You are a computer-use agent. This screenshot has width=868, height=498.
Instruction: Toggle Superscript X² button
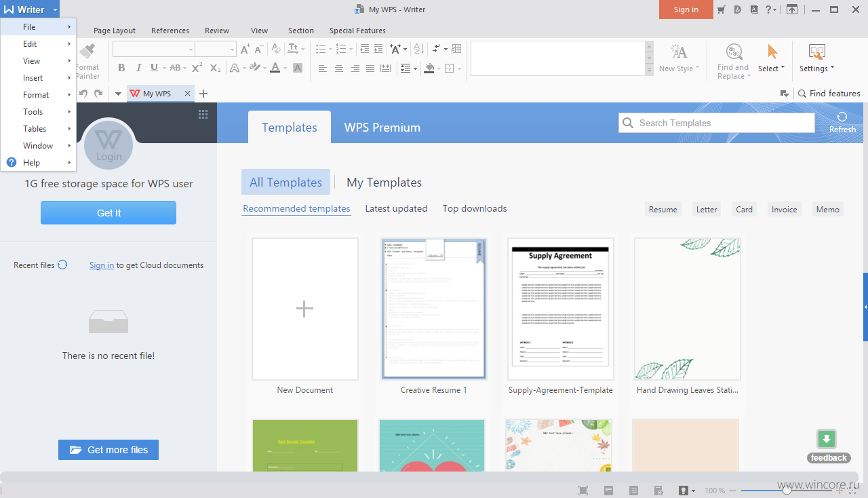[x=197, y=68]
